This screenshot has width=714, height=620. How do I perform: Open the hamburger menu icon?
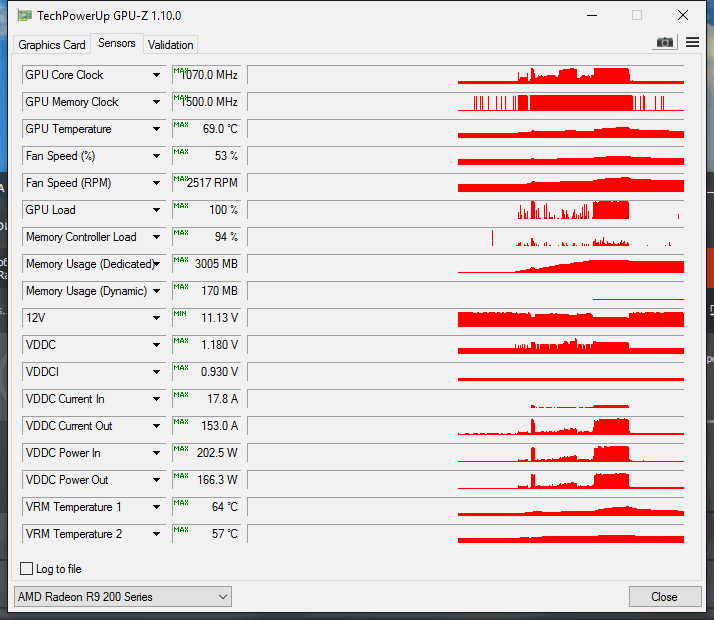[692, 43]
